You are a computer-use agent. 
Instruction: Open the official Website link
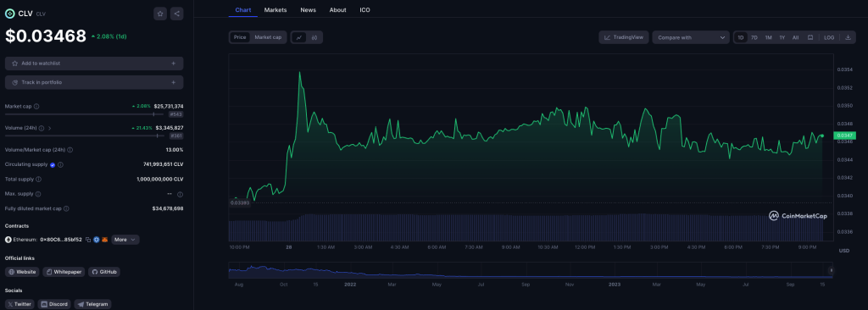pos(22,272)
